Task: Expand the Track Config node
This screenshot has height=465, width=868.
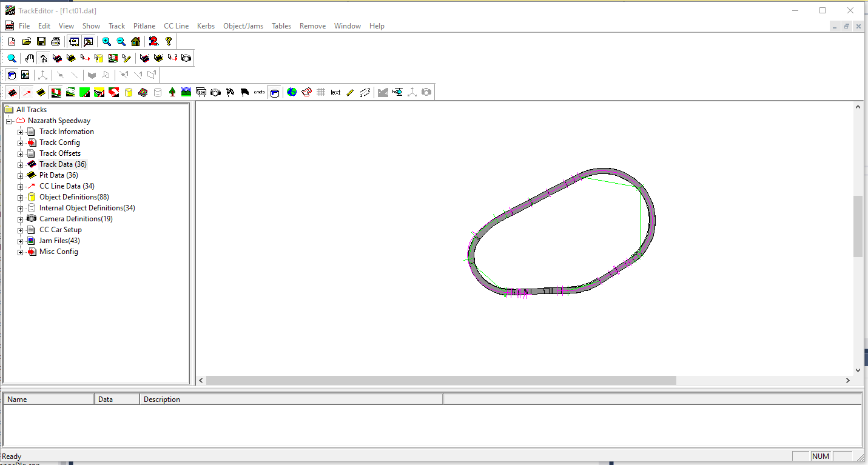Action: pyautogui.click(x=20, y=142)
